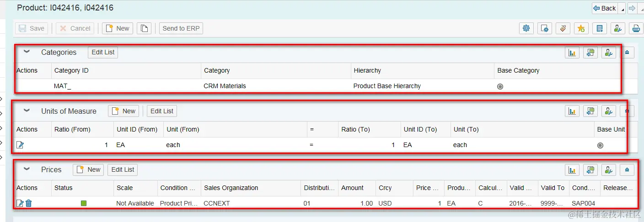Add to favorites with the star icon
Image resolution: width=644 pixels, height=222 pixels.
581,28
